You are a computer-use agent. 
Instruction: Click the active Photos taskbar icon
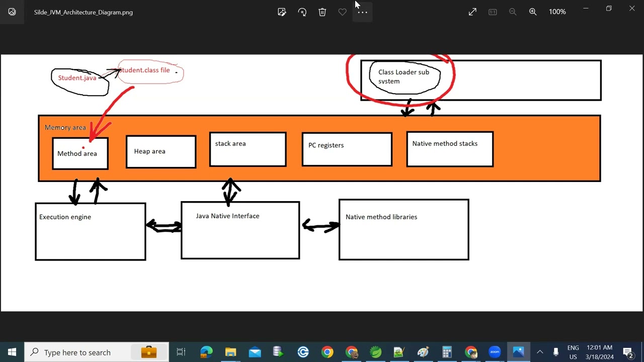tap(518, 352)
